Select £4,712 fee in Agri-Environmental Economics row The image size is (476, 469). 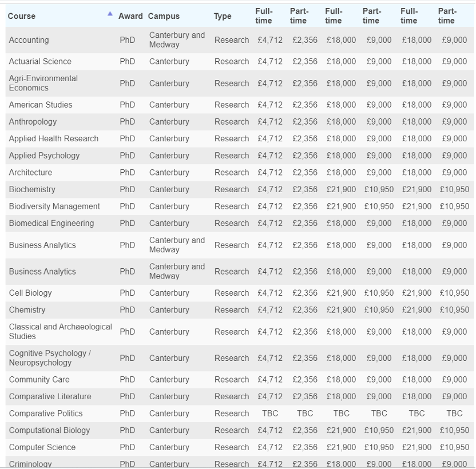[270, 83]
